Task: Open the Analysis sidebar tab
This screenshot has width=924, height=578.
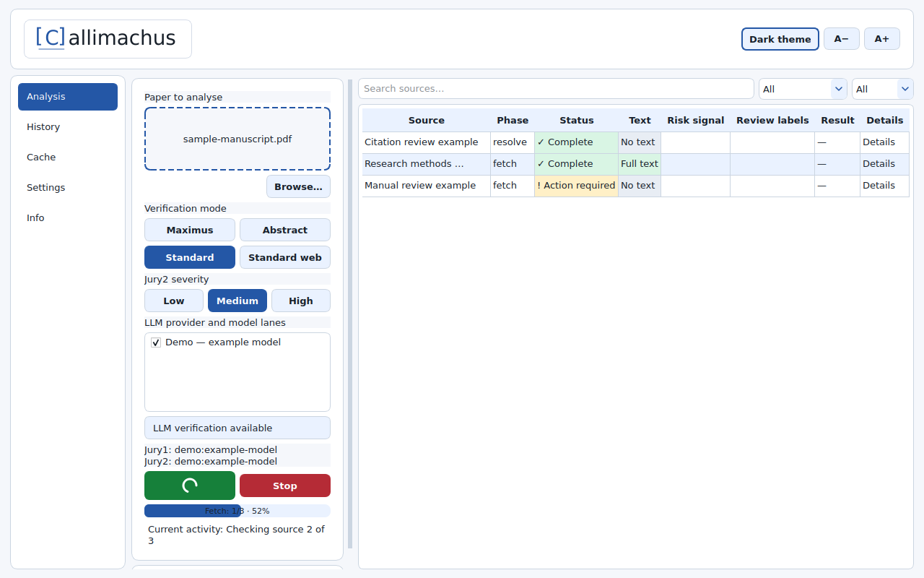Action: tap(68, 97)
